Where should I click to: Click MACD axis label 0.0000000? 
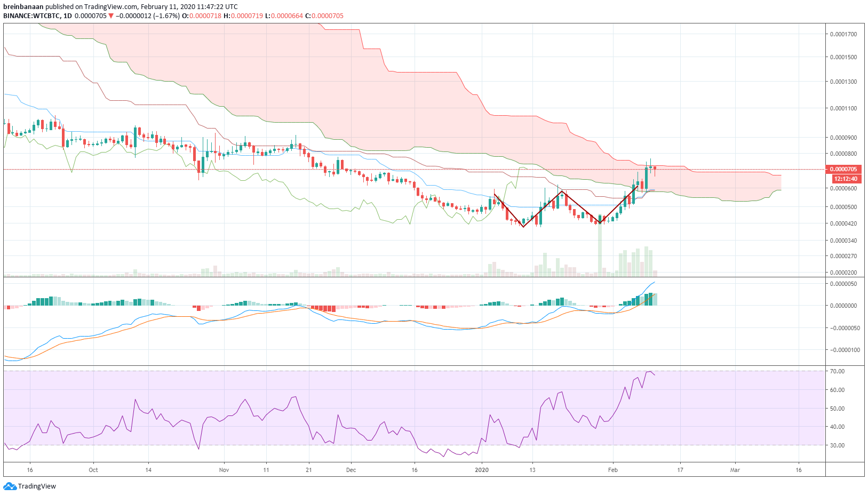click(843, 306)
